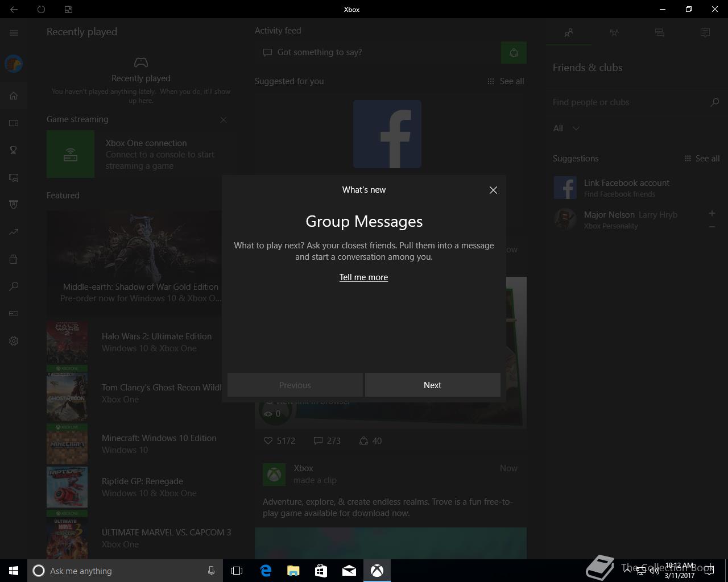The height and width of the screenshot is (582, 728).
Task: Open Major Nelson's profile
Action: (x=626, y=219)
